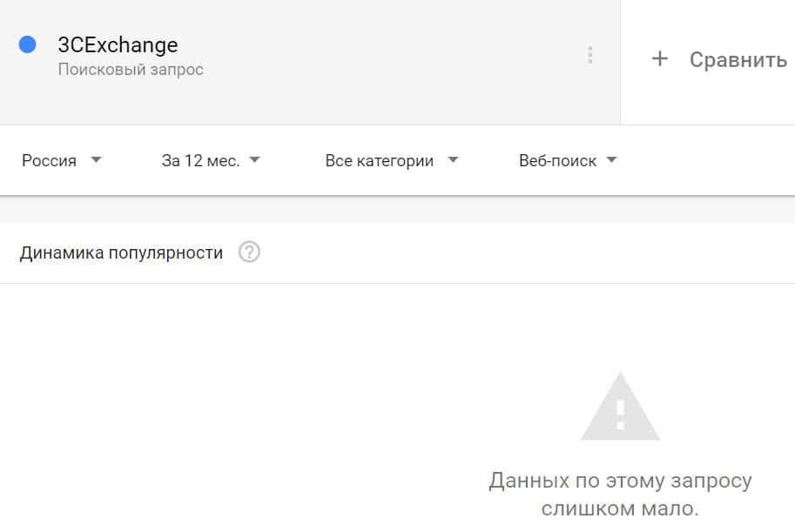This screenshot has height=532, width=795.
Task: Click the arrow next to Все категории
Action: tap(452, 160)
